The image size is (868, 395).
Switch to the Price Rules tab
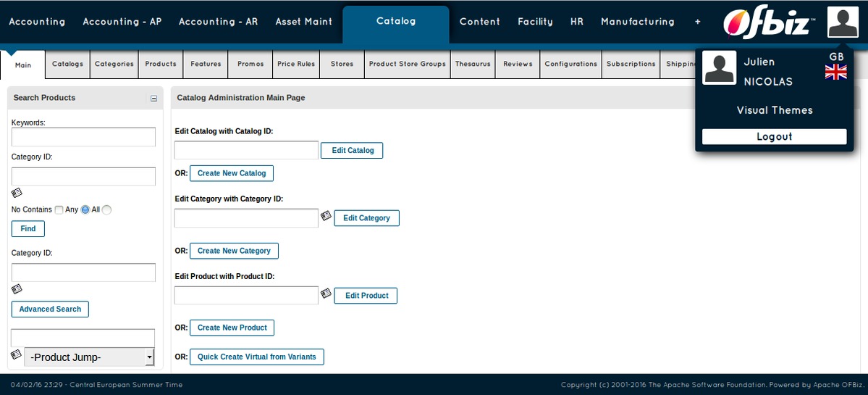296,64
